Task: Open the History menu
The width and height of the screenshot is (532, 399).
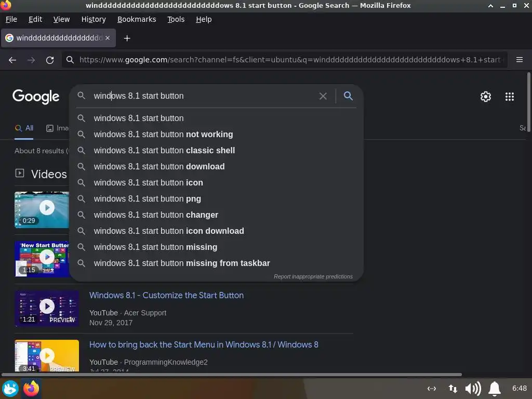Action: click(94, 19)
